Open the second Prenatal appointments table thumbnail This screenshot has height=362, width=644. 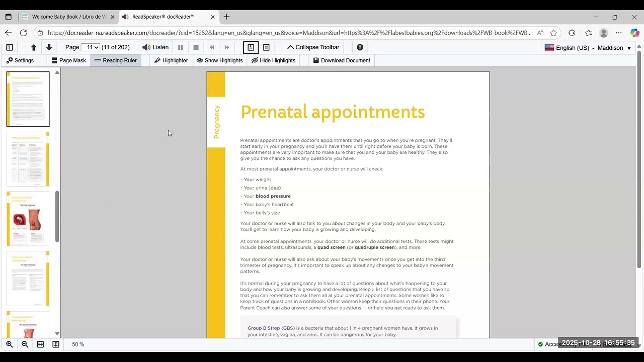28,159
